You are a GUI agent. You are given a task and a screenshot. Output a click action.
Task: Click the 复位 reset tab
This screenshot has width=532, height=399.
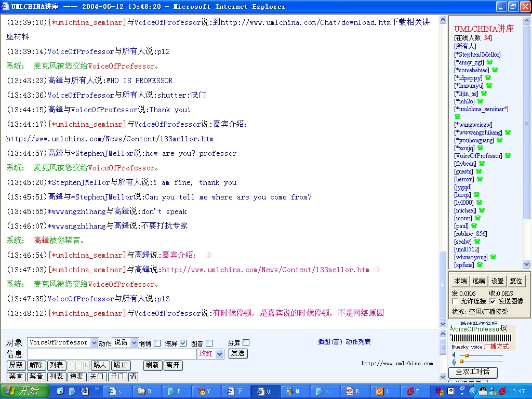pos(516,281)
